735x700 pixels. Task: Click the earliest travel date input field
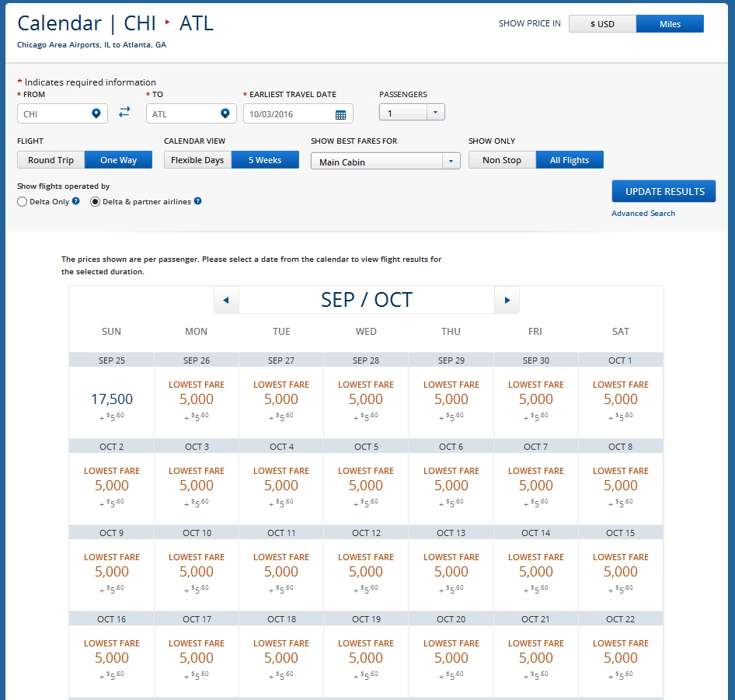point(288,114)
